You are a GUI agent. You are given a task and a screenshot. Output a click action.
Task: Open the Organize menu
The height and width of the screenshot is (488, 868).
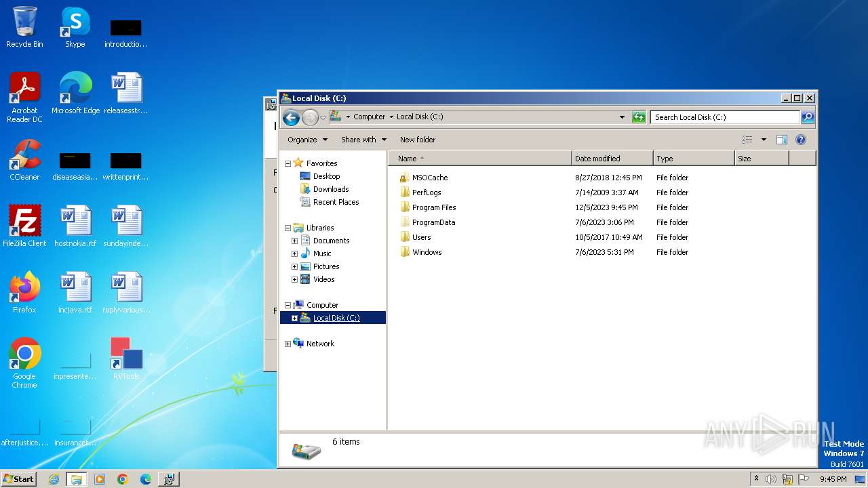pyautogui.click(x=307, y=140)
